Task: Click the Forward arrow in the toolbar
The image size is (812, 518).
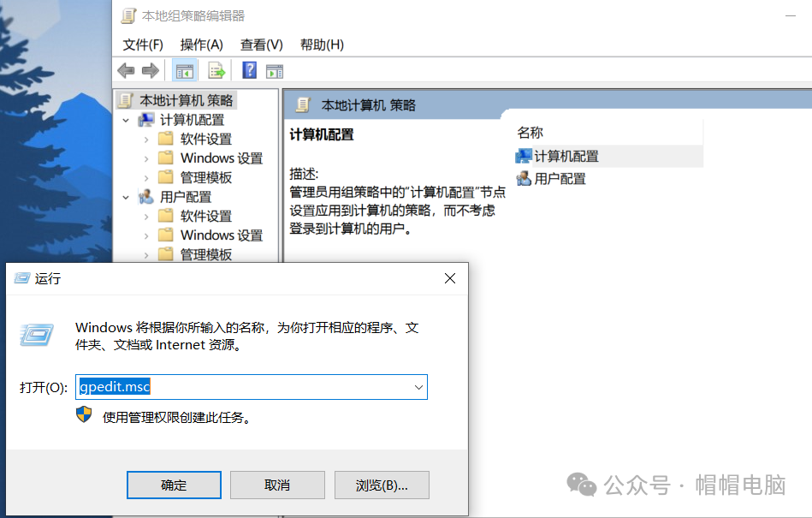Action: tap(150, 70)
